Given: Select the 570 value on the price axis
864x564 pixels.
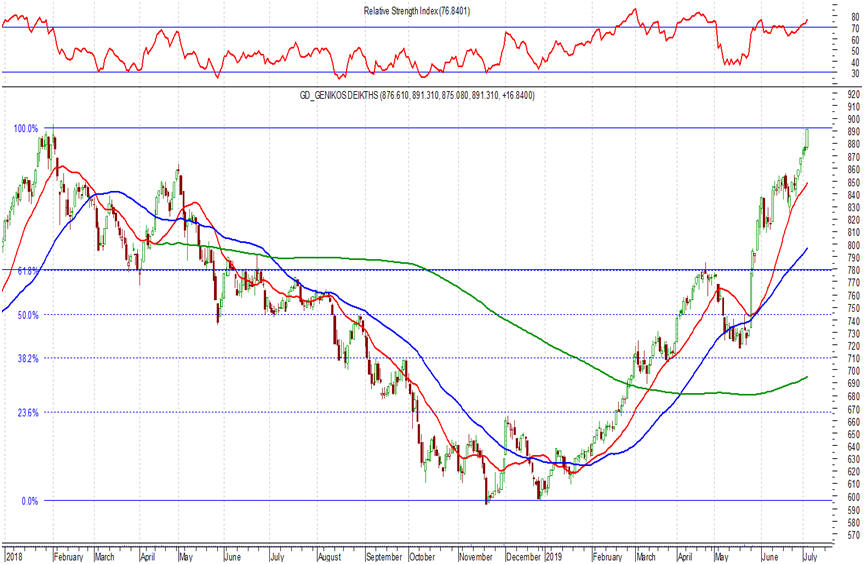Looking at the screenshot, I should pos(854,535).
